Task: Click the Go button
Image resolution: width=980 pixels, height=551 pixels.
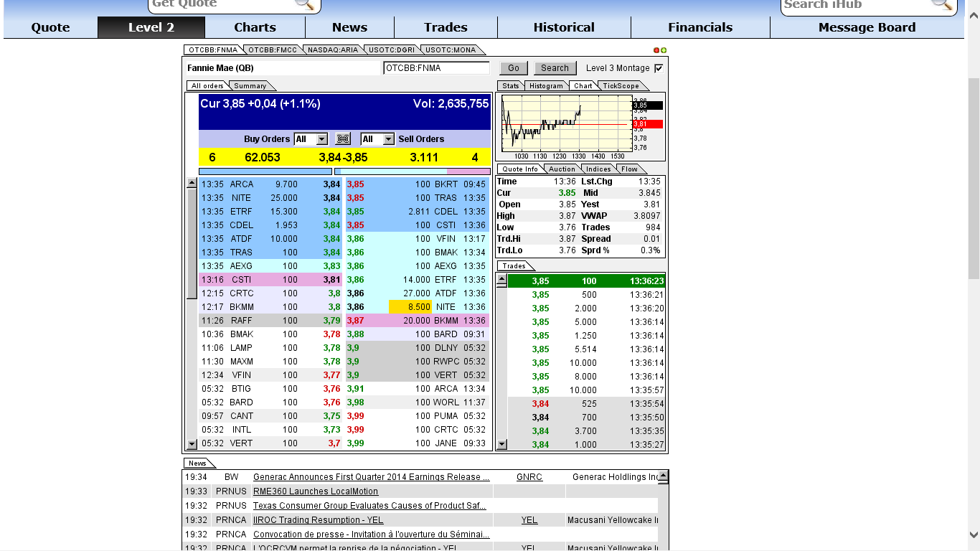Action: tap(514, 68)
